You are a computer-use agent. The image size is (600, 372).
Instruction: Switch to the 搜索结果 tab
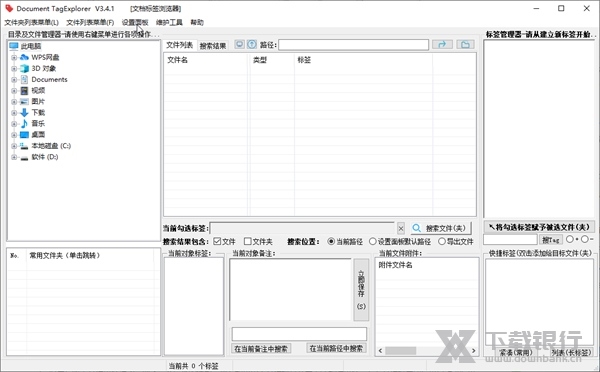point(213,46)
